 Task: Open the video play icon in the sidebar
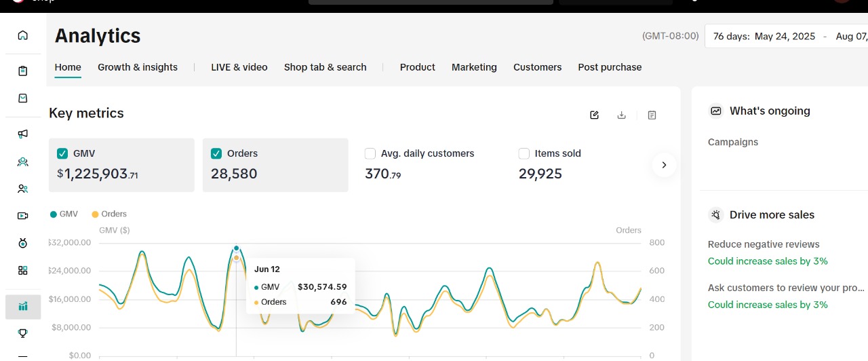(23, 216)
